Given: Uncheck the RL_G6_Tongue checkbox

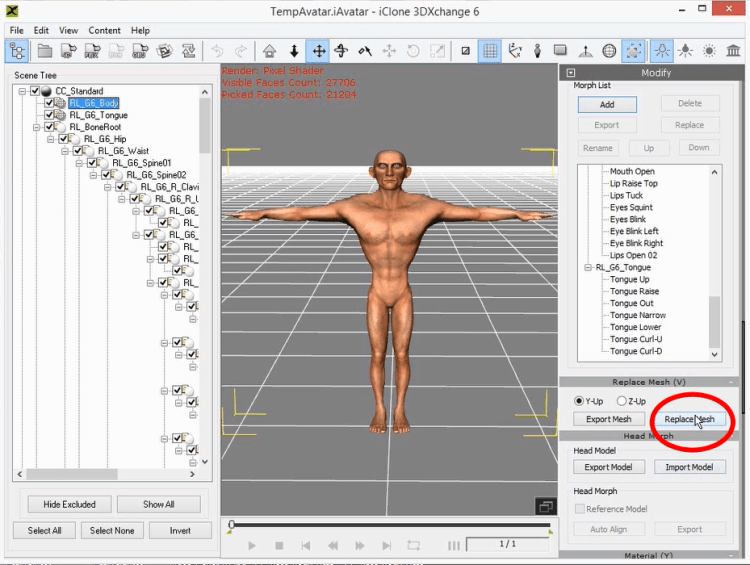Looking at the screenshot, I should point(49,115).
